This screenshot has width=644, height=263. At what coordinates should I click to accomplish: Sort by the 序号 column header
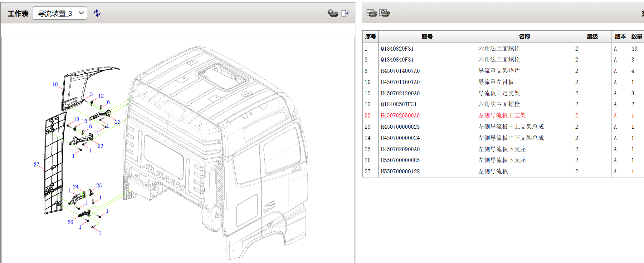(370, 37)
